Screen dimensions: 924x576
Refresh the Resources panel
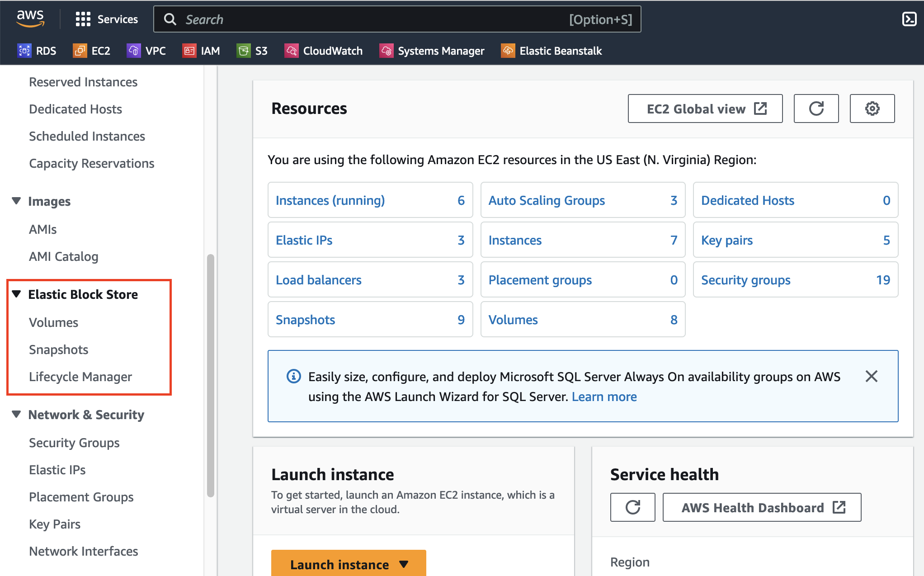tap(816, 109)
